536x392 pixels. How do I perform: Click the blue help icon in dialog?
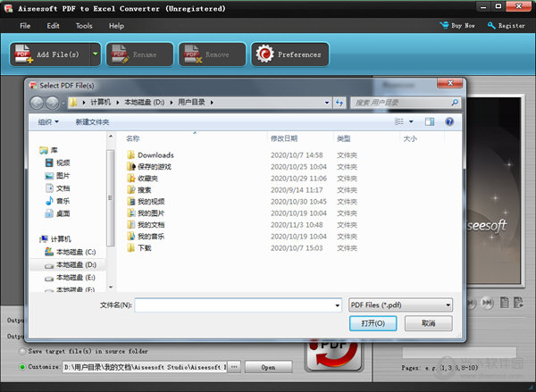tap(449, 121)
